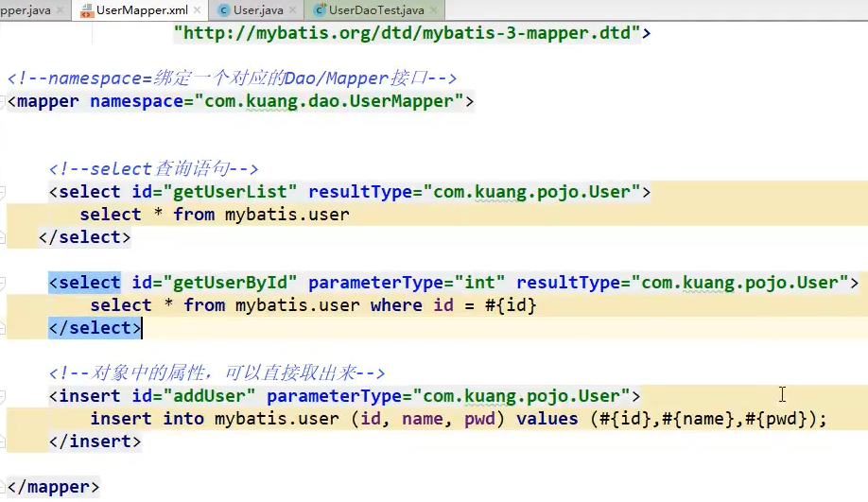Click the namespace comment mentioning Dao/Mapper
The image size is (868, 502).
tap(232, 78)
